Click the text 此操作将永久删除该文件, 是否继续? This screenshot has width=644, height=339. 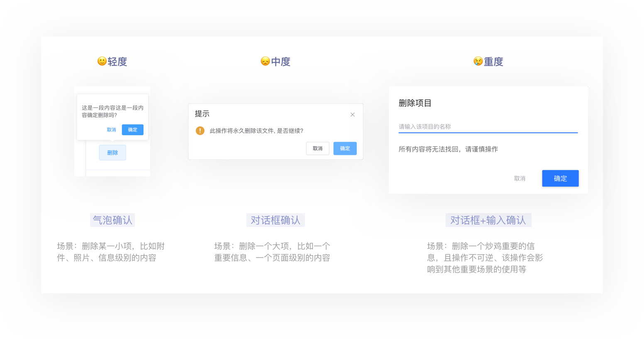point(256,131)
